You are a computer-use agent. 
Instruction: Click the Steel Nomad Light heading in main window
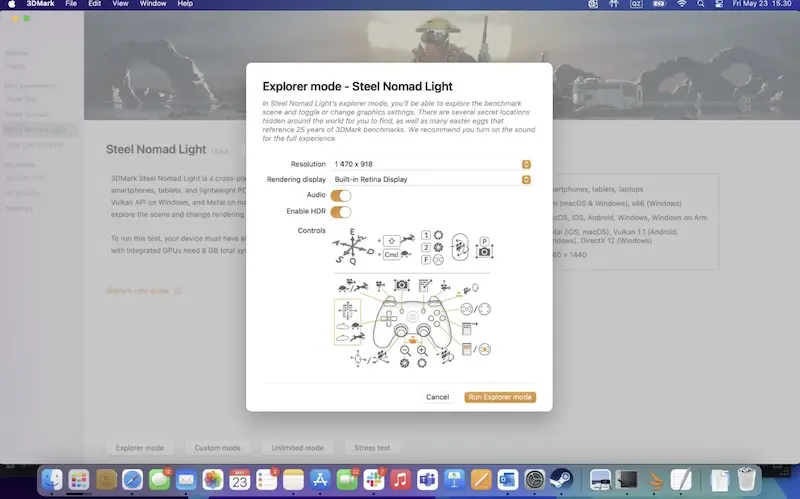tap(156, 149)
